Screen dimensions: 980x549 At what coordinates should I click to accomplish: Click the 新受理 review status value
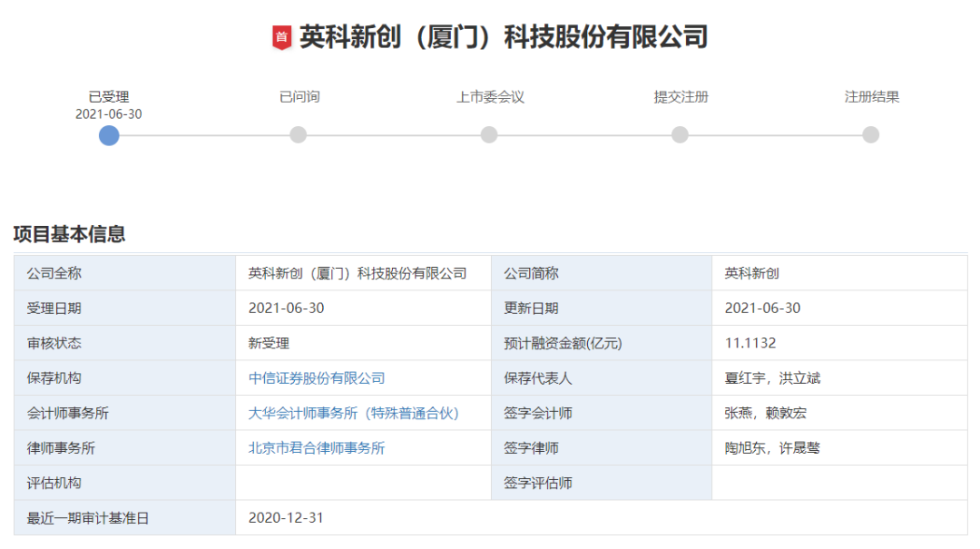[269, 343]
